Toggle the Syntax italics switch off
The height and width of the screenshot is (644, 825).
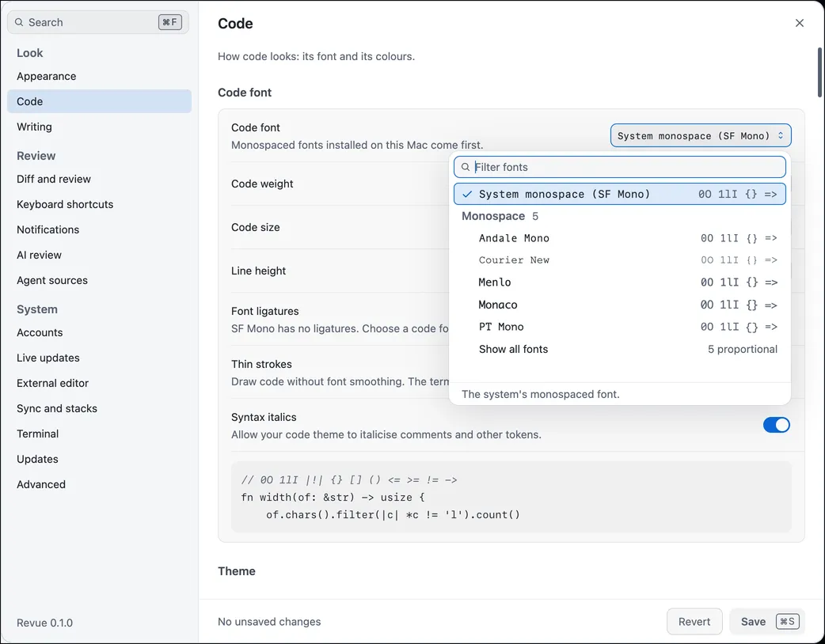[x=776, y=425]
